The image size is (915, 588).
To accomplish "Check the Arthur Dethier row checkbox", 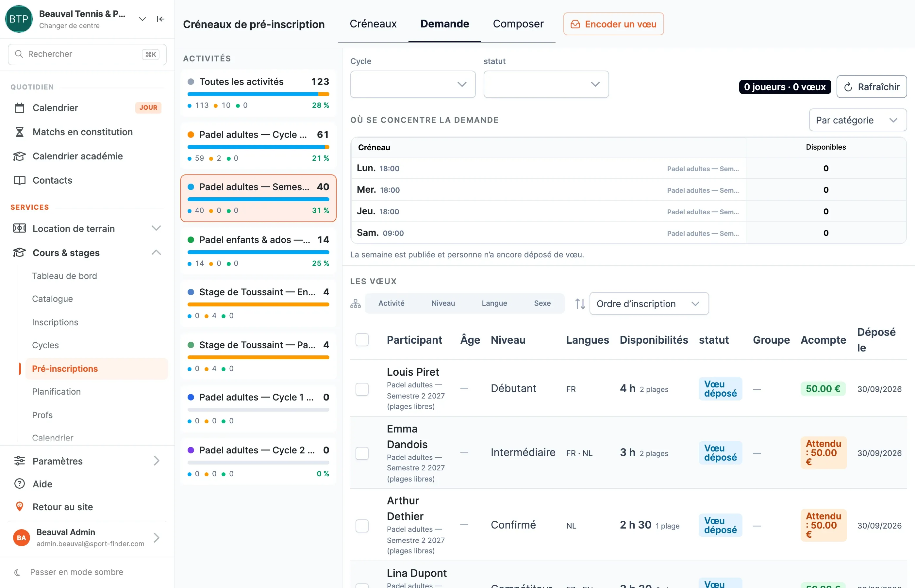I will click(362, 526).
